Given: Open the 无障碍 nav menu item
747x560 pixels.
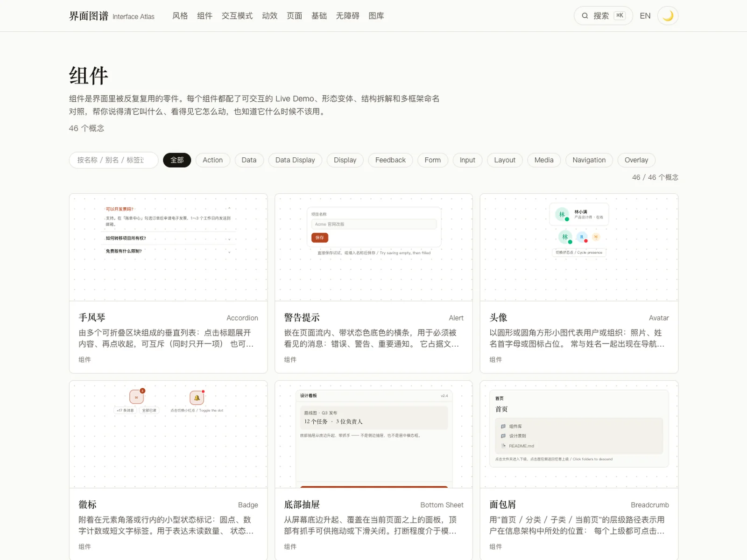Looking at the screenshot, I should coord(348,16).
